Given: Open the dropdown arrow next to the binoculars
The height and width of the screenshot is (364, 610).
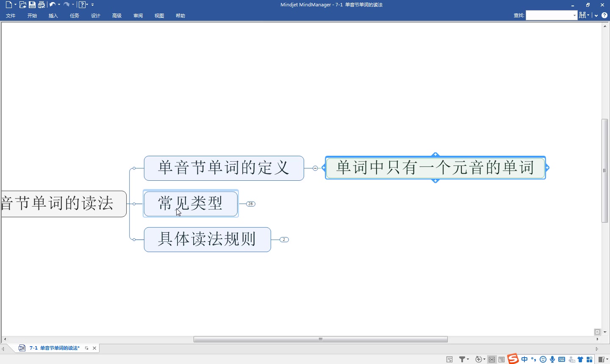Looking at the screenshot, I should pyautogui.click(x=588, y=15).
